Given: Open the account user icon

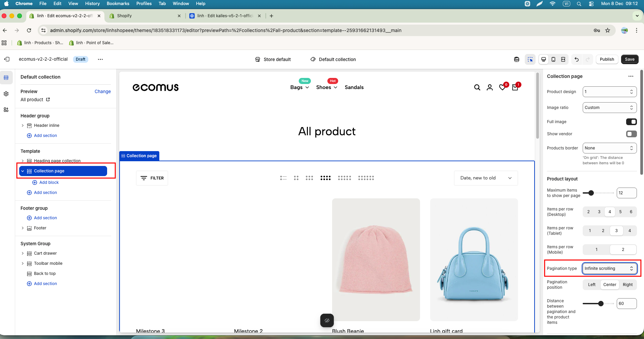Looking at the screenshot, I should [x=490, y=87].
